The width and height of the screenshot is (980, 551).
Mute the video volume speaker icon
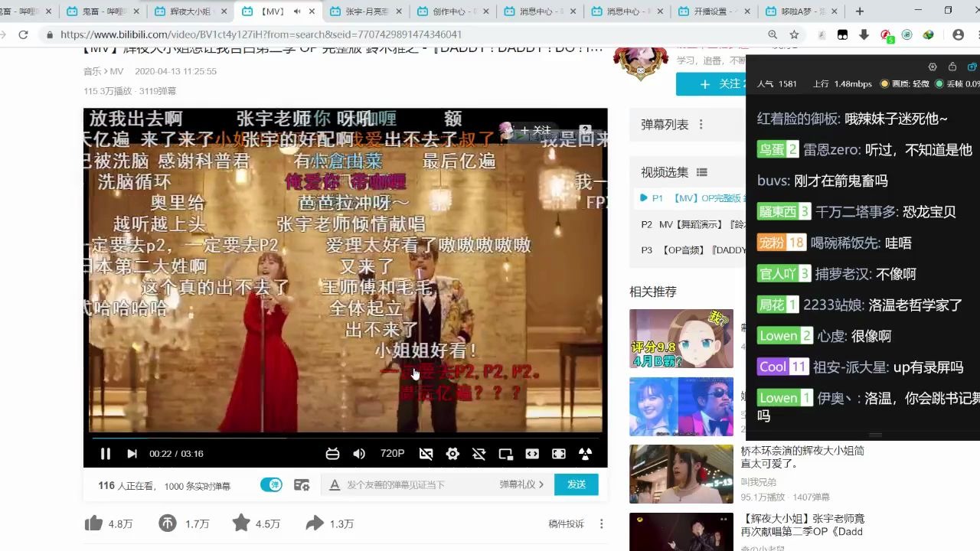[x=359, y=454]
